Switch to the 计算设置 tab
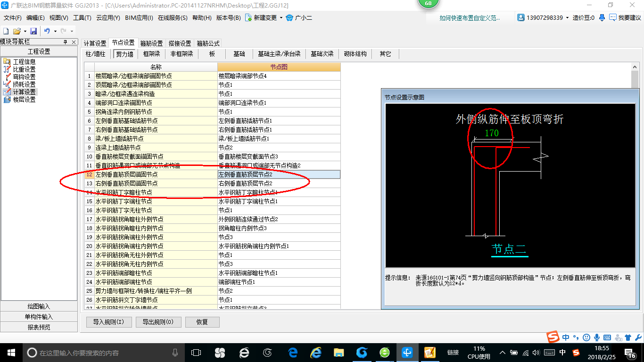644x362 pixels. [x=95, y=43]
